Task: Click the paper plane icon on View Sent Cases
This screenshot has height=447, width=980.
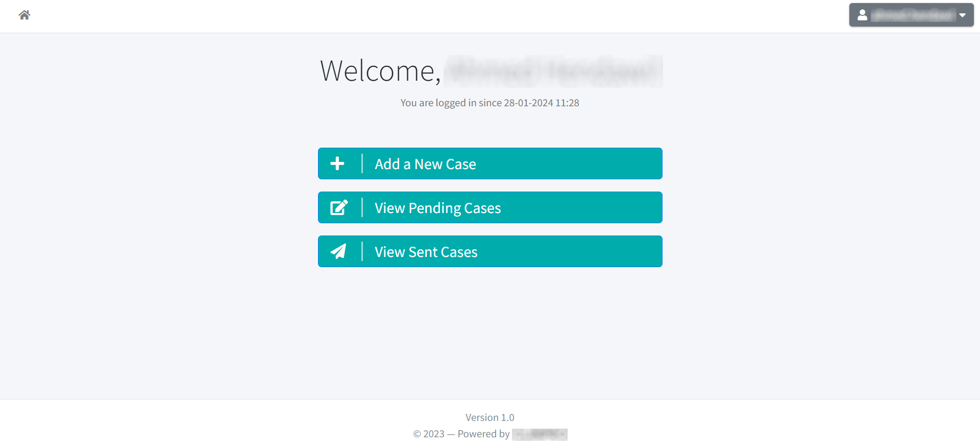Action: [338, 251]
